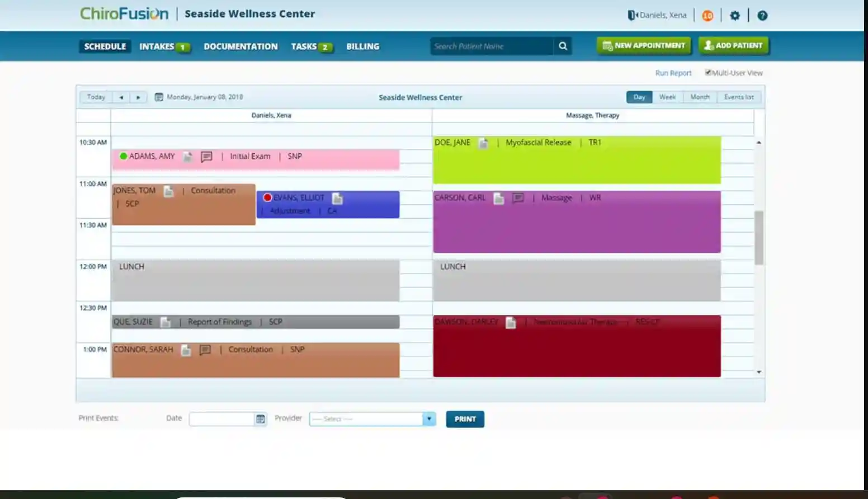Open the patient file icon for ADAMS, AMY
Screen dimensions: 868x499
click(x=187, y=157)
